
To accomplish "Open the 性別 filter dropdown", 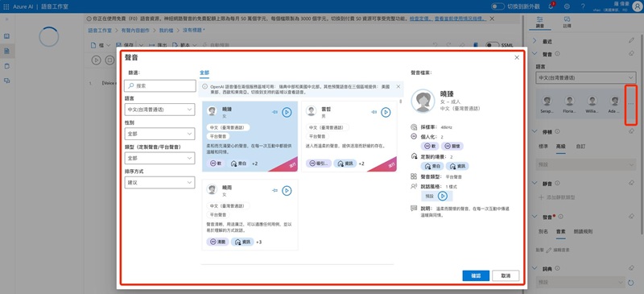I will [x=159, y=134].
